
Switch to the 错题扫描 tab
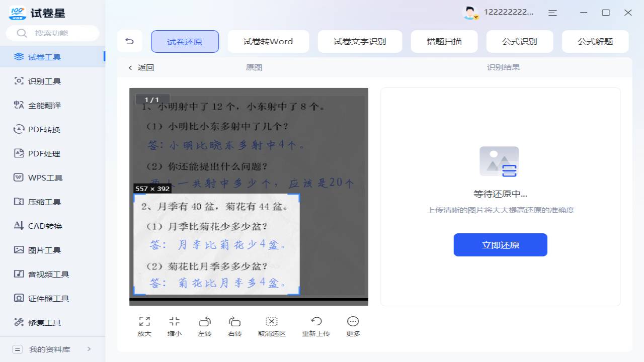click(444, 42)
